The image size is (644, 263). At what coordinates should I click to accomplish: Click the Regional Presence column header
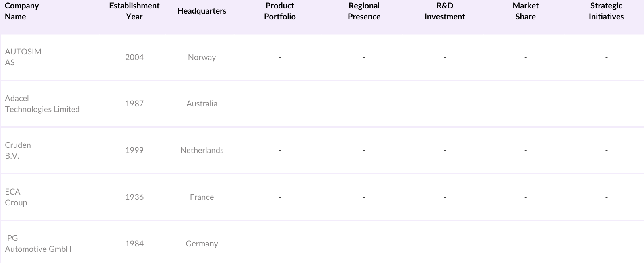click(x=364, y=11)
